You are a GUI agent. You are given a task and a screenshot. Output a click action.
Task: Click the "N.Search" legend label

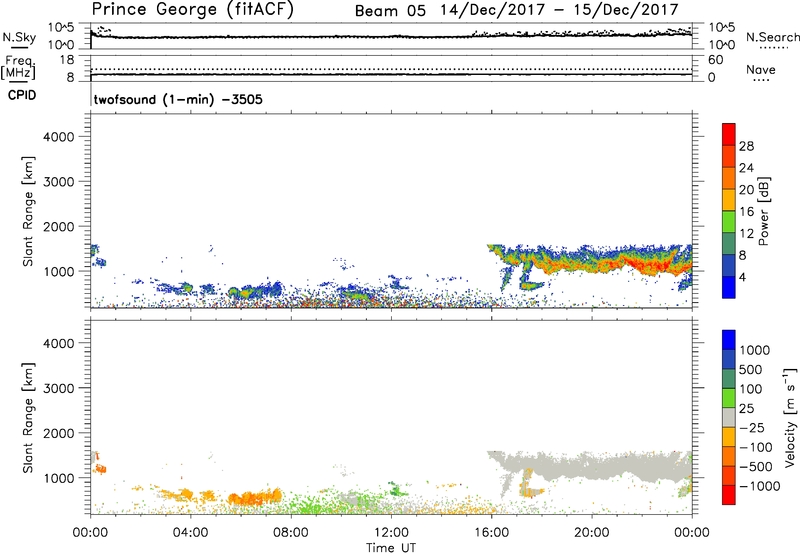(x=772, y=37)
